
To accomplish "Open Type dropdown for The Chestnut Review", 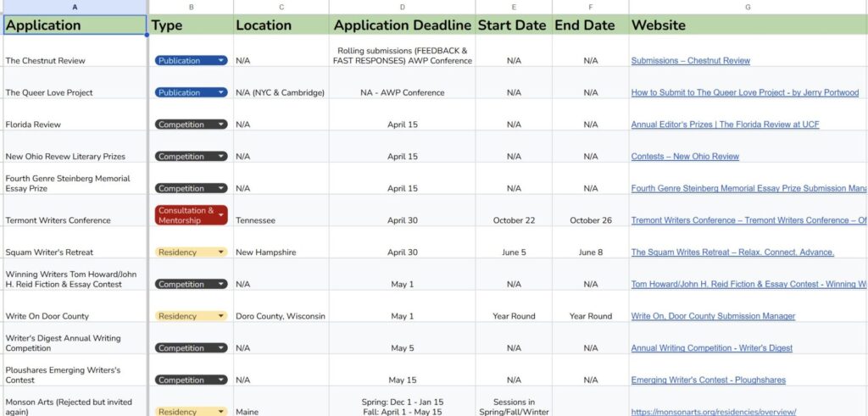I will 191,61.
